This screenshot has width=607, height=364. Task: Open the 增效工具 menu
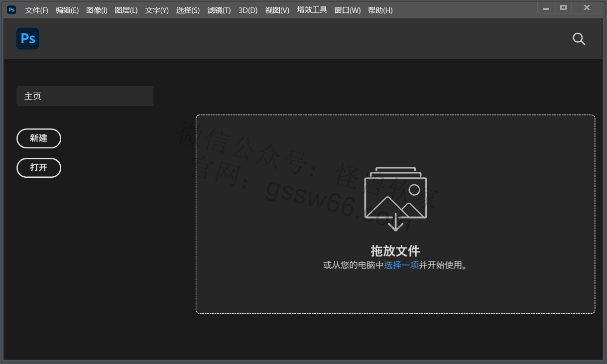[x=312, y=10]
